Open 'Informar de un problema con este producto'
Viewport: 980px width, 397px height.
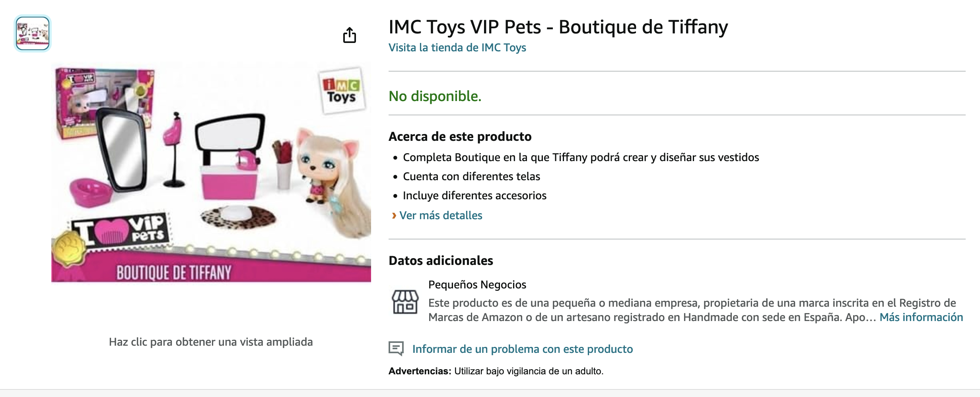[522, 349]
